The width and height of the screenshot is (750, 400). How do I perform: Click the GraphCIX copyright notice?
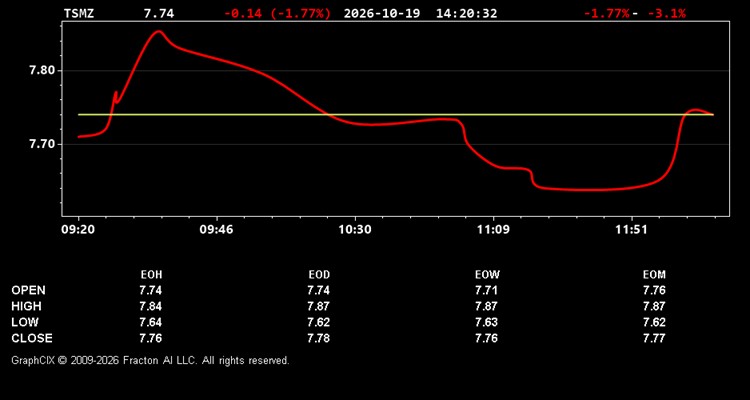(x=150, y=360)
